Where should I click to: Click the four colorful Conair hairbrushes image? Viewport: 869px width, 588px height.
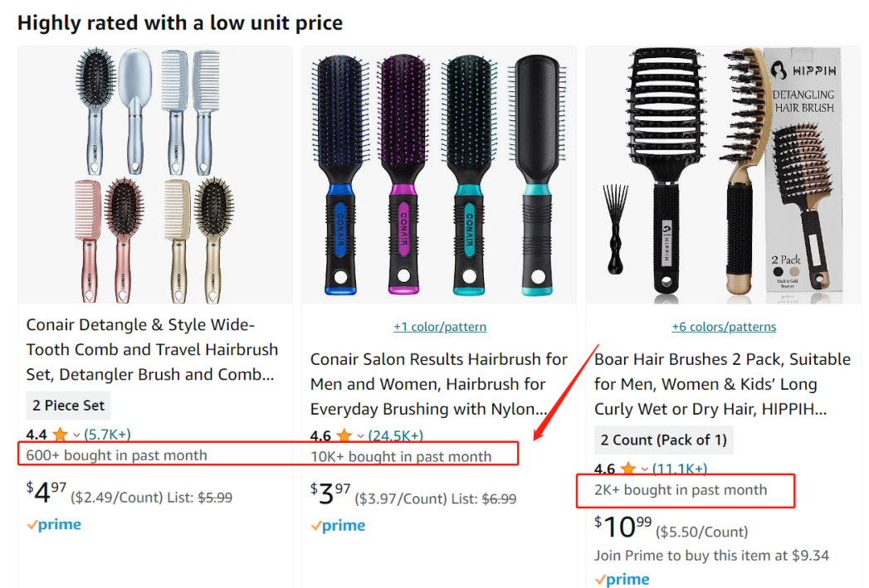(439, 176)
